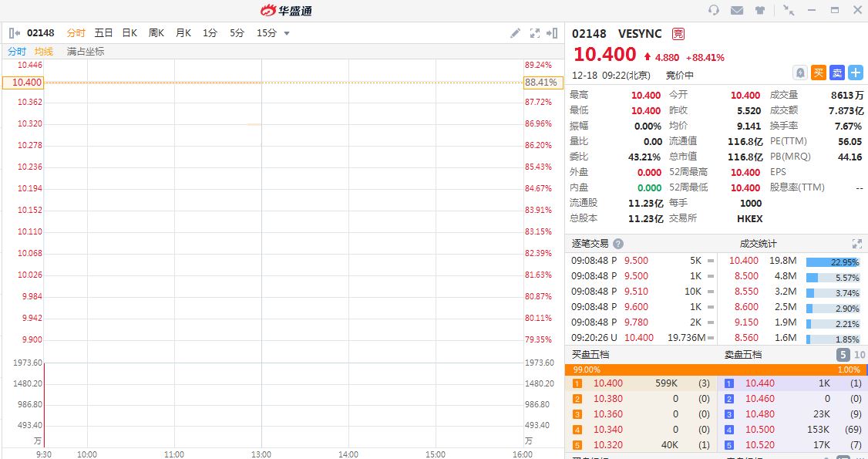
Task: Click 卖 sell button
Action: tap(838, 73)
